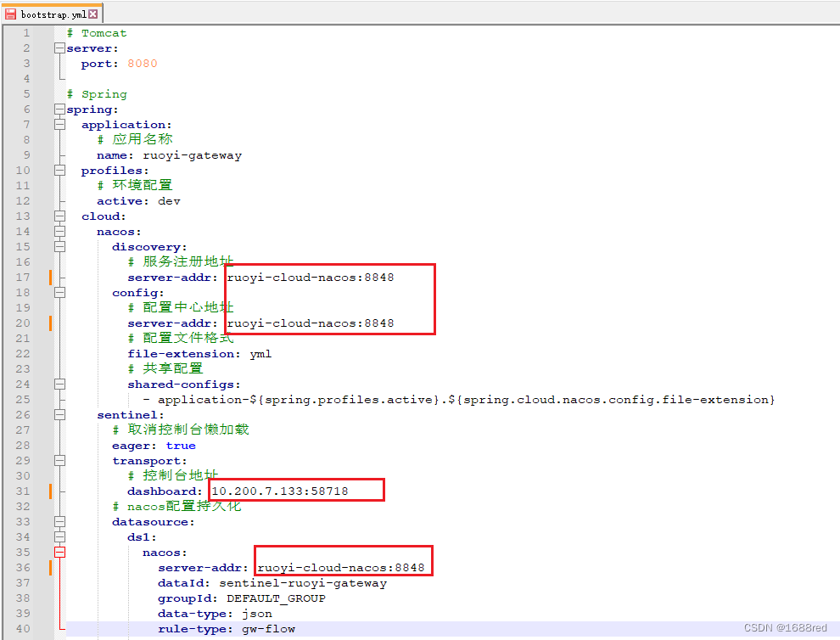Collapse the nacos: fold marker on line 14
Screen dimensions: 840x640
tap(60, 232)
